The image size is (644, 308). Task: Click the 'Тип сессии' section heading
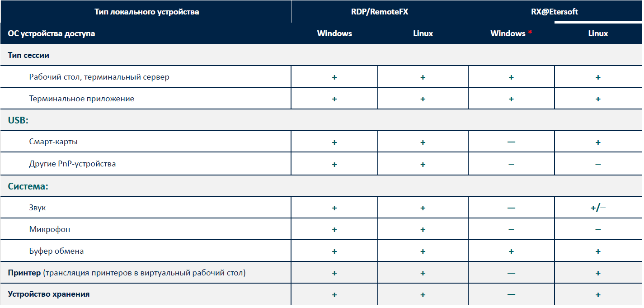tap(28, 55)
